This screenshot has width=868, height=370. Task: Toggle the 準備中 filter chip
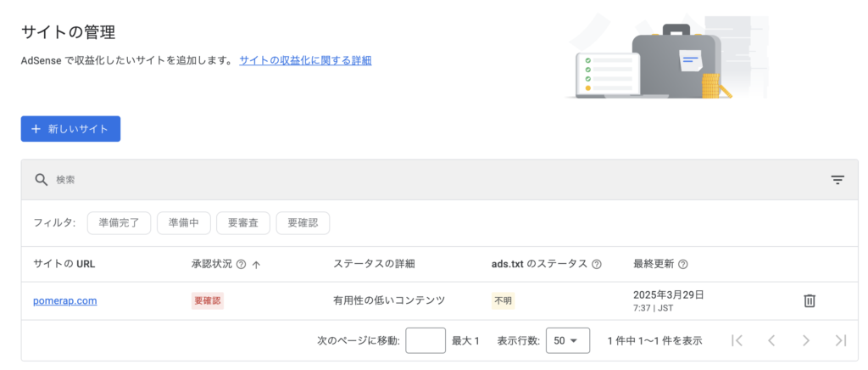coord(183,223)
